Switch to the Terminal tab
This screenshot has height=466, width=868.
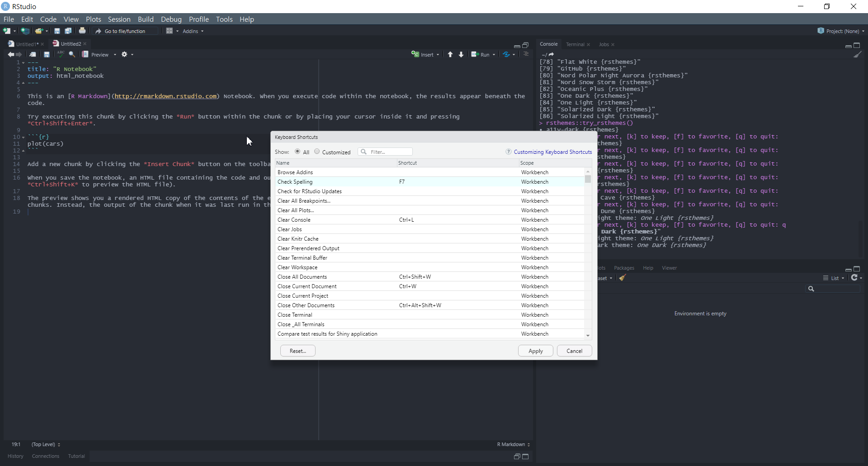575,44
